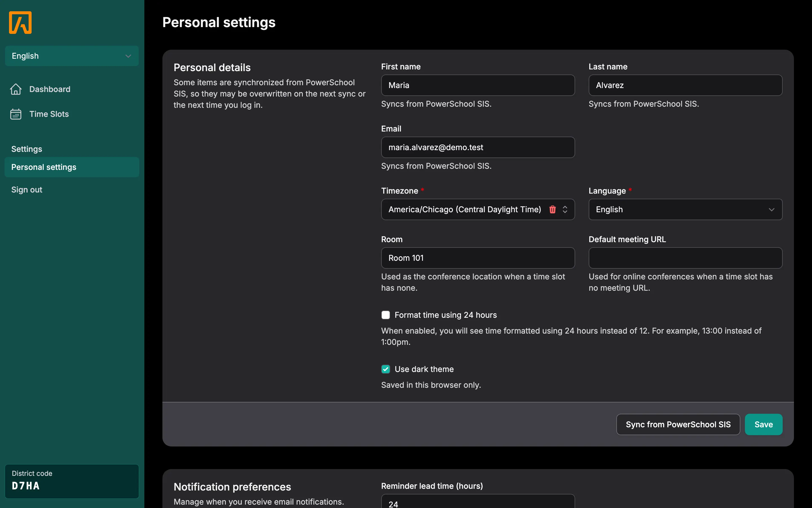Save personal details
The width and height of the screenshot is (812, 508).
[x=763, y=424]
